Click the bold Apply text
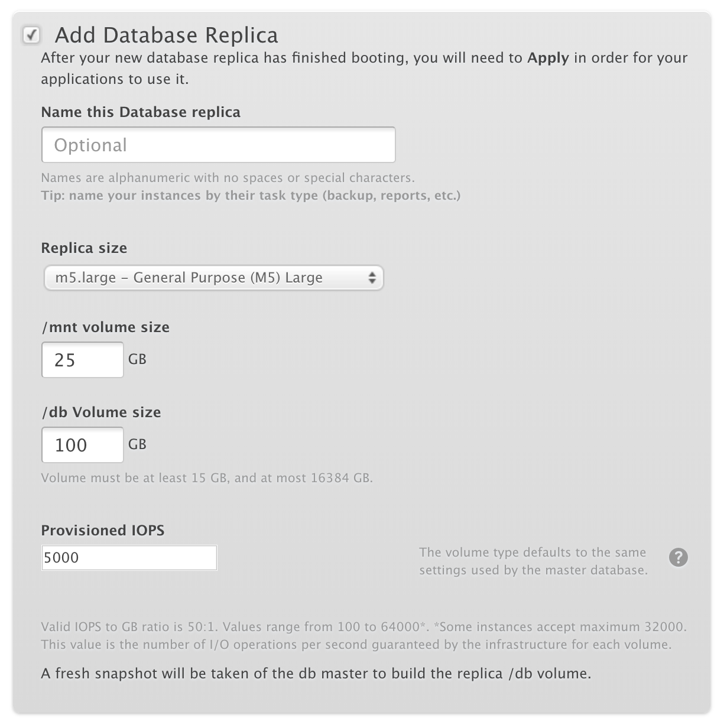The image size is (727, 728). click(548, 58)
